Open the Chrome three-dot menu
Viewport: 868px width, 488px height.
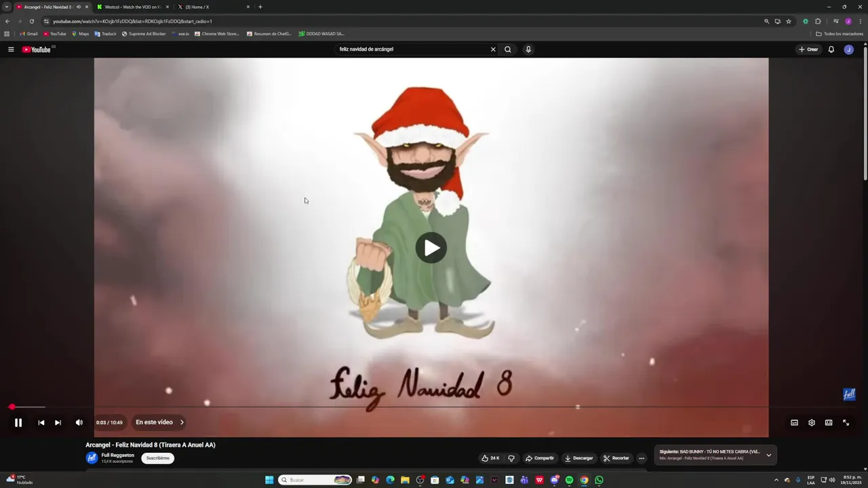click(x=859, y=21)
